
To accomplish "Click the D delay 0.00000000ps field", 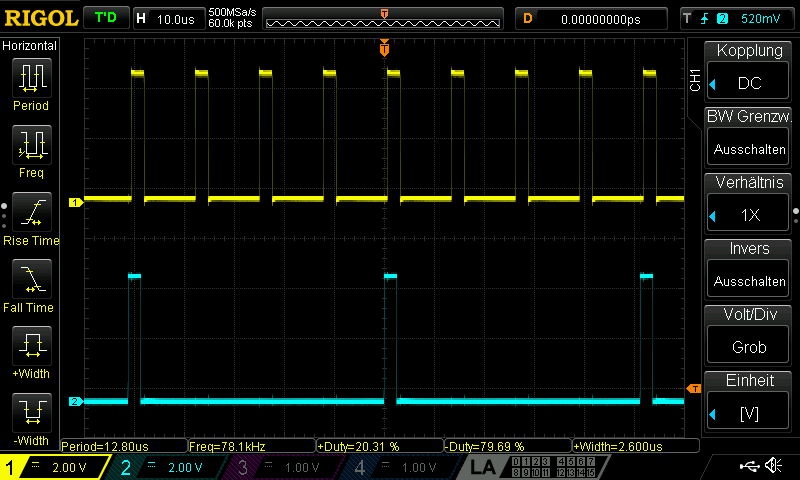I will [591, 19].
